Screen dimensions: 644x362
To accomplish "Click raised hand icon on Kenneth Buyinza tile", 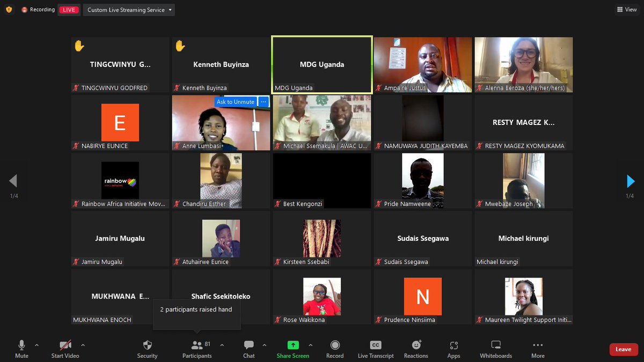I will click(x=180, y=46).
